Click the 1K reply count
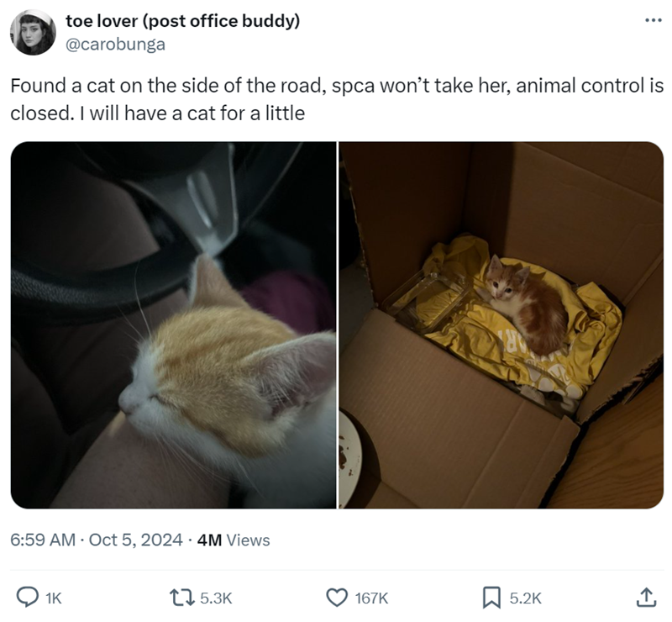The width and height of the screenshot is (672, 622). (53, 598)
